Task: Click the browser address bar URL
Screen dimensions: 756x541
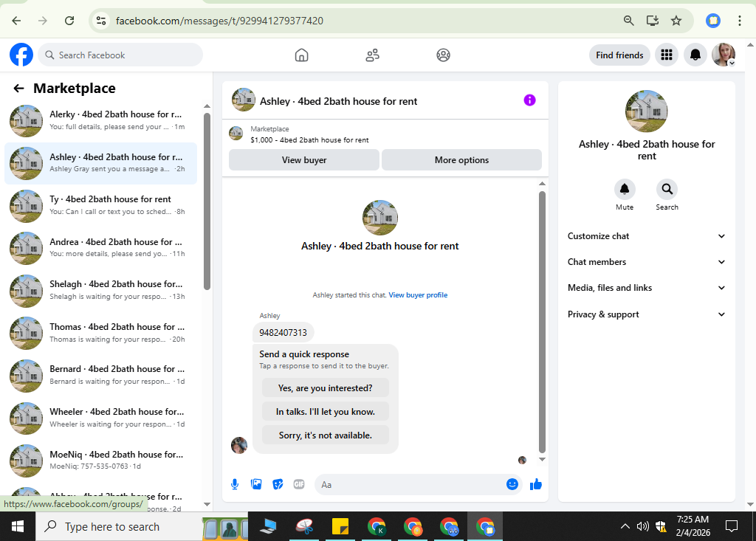Action: point(219,21)
